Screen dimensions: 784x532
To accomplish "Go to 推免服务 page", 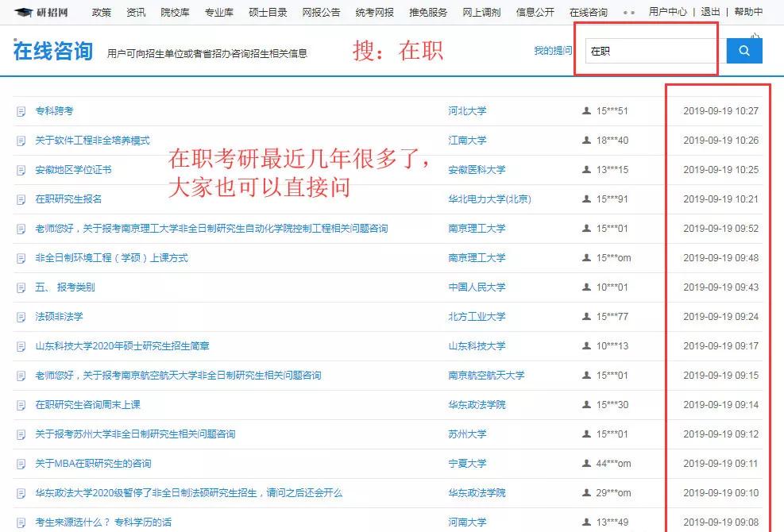I will (x=428, y=12).
